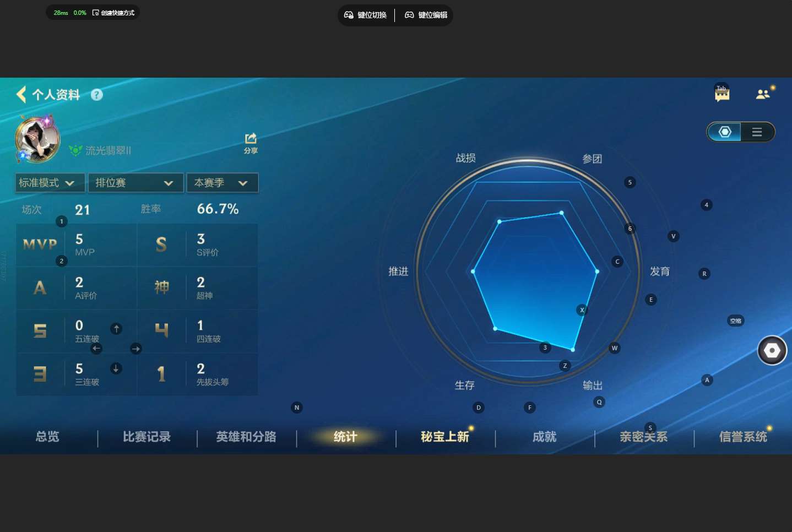Select the 成就 achievements tab
792x532 pixels.
tap(544, 437)
